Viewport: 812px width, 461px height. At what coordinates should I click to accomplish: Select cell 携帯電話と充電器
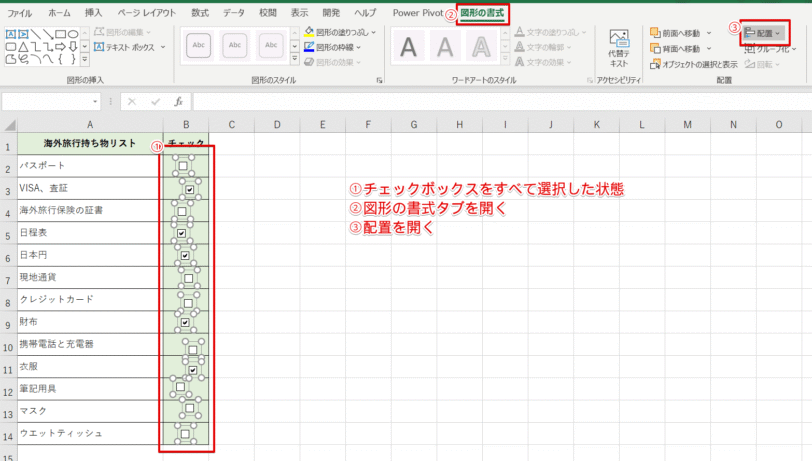90,344
